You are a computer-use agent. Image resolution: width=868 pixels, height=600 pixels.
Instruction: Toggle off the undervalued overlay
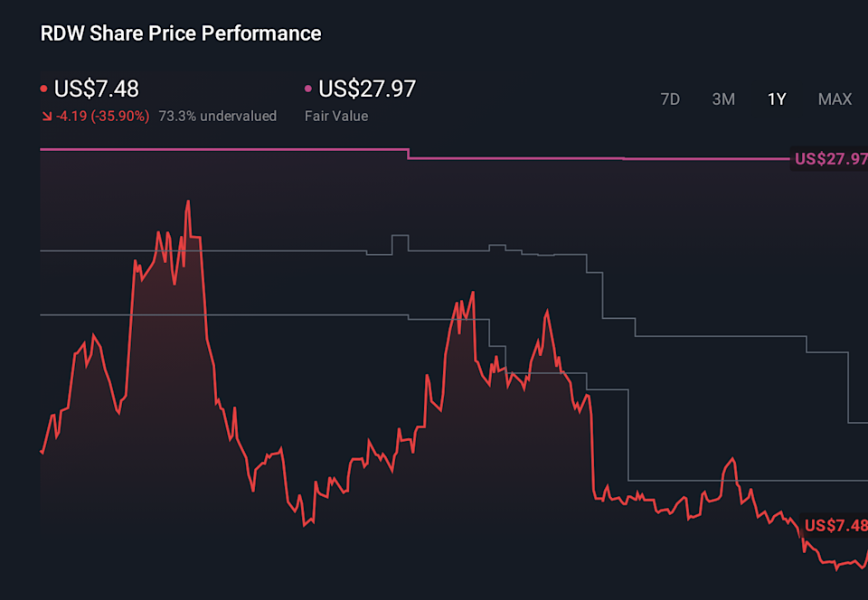pos(217,116)
